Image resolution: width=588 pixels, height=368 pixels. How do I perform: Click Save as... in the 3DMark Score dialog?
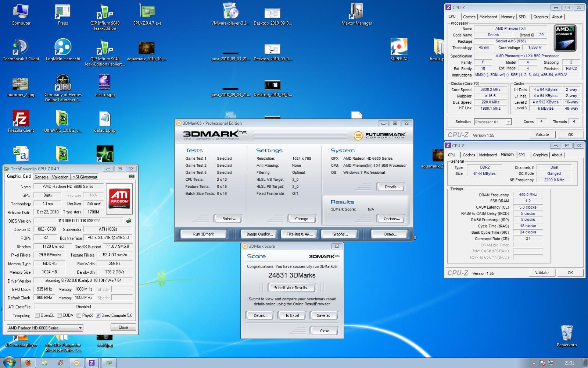tap(325, 315)
